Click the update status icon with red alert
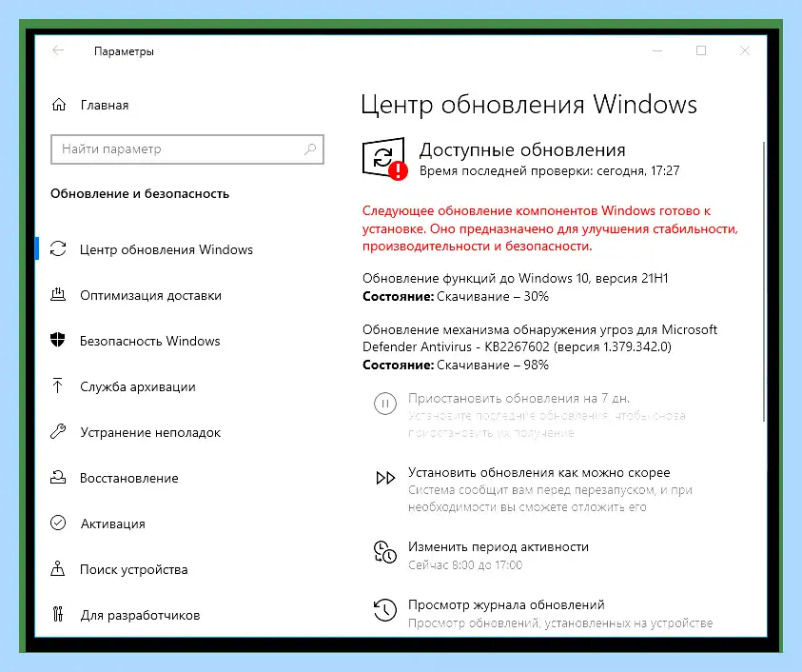The width and height of the screenshot is (802, 672). pos(384,158)
